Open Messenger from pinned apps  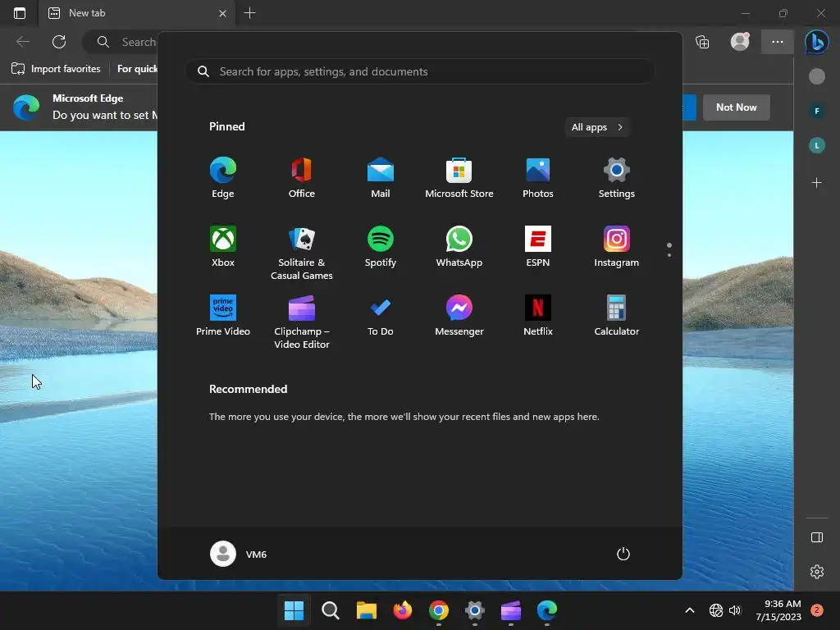(x=459, y=316)
